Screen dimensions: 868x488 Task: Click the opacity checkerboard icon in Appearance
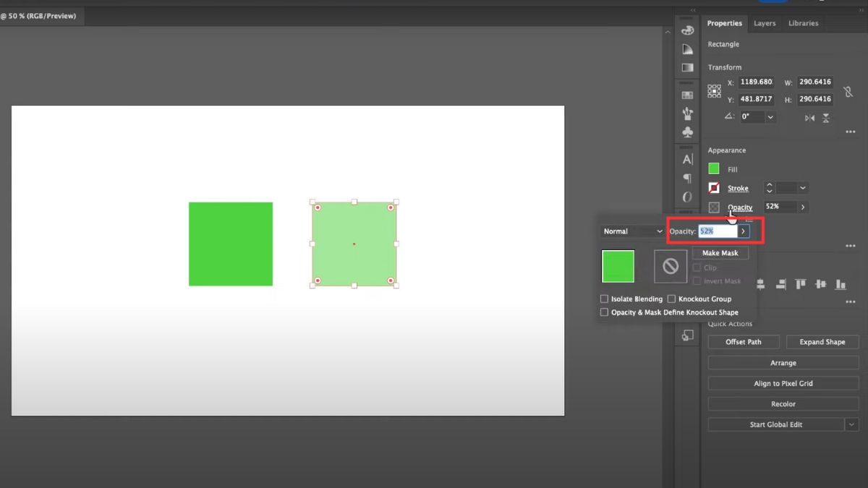714,207
